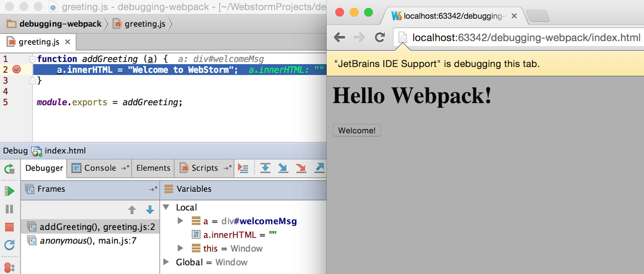Close the localhost Chrome tab
Image resolution: width=644 pixels, height=274 pixels.
[514, 16]
